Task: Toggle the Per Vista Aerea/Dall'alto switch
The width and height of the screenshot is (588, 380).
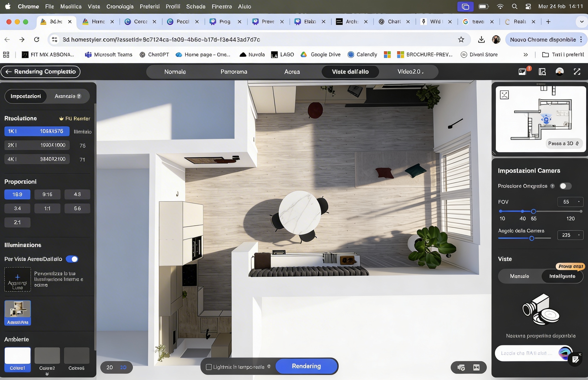Action: coord(72,259)
